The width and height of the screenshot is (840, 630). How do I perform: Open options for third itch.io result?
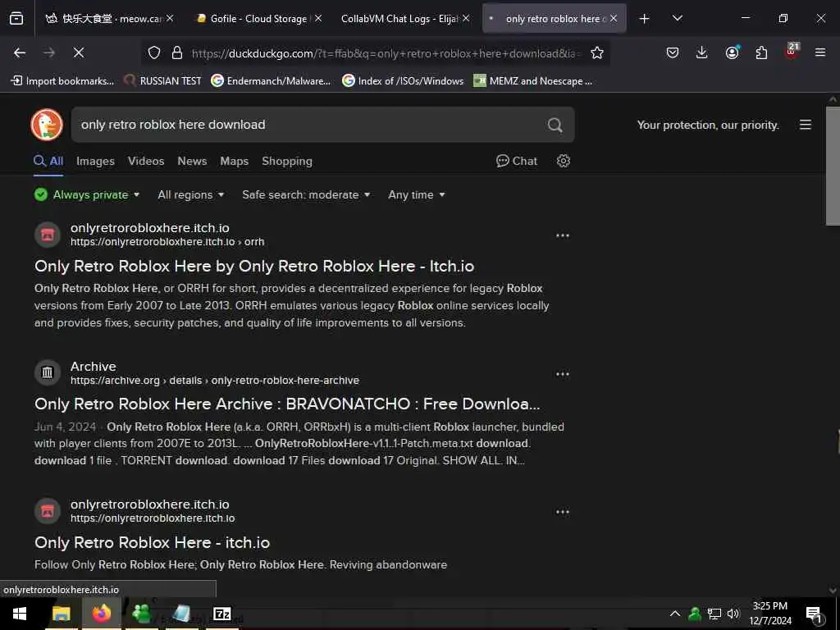[x=562, y=512]
